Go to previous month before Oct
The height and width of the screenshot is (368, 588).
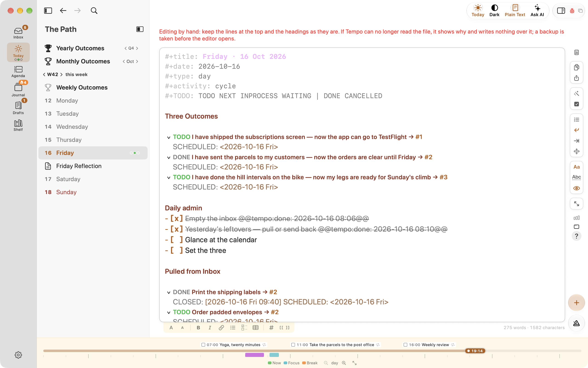coord(124,62)
